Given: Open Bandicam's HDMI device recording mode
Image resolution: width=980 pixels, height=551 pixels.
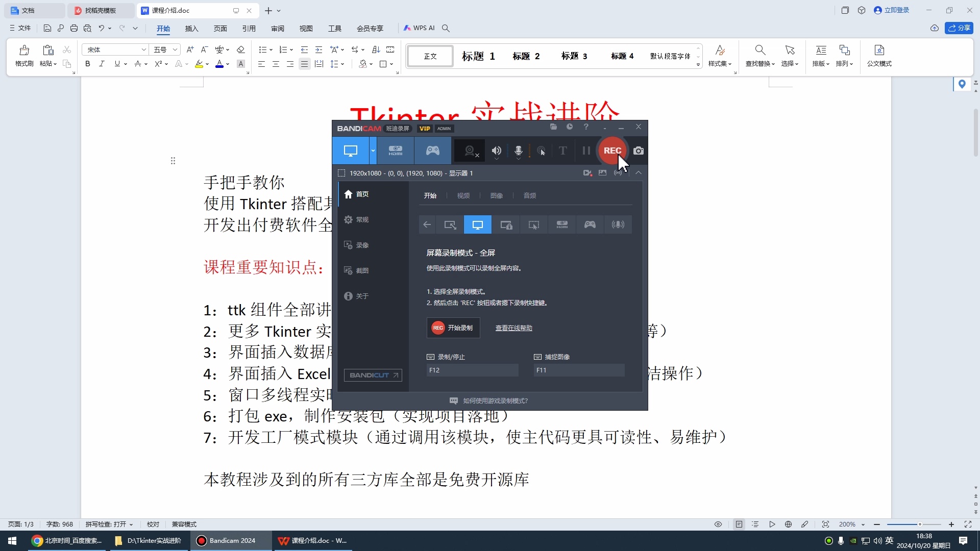Looking at the screenshot, I should [396, 151].
